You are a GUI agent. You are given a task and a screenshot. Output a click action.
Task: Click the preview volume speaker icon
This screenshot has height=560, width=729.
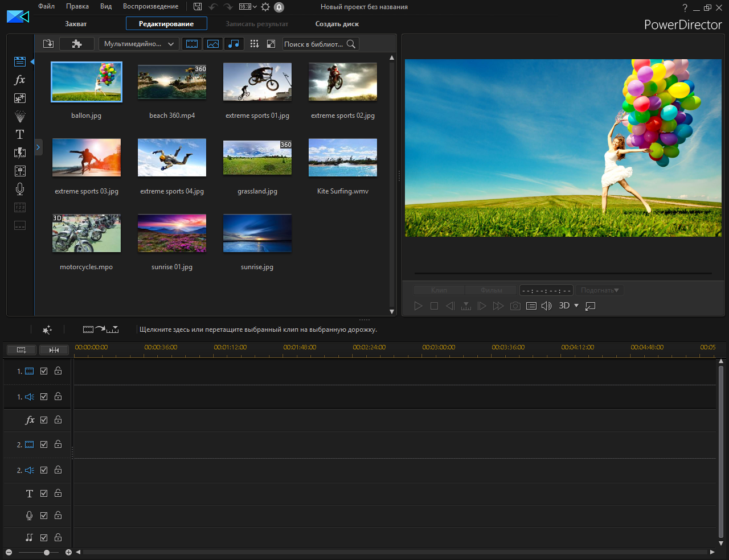pos(546,306)
